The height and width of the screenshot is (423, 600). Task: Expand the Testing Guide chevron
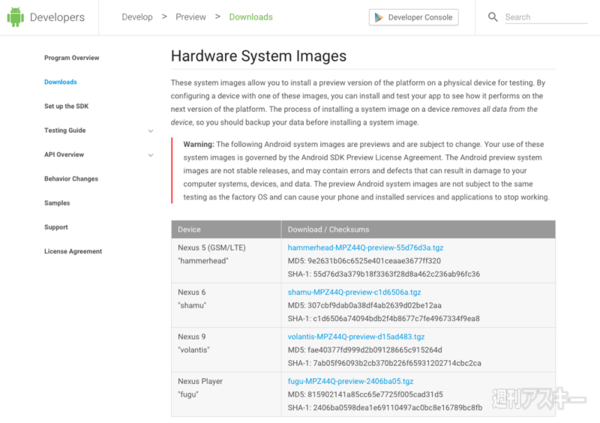pyautogui.click(x=151, y=131)
